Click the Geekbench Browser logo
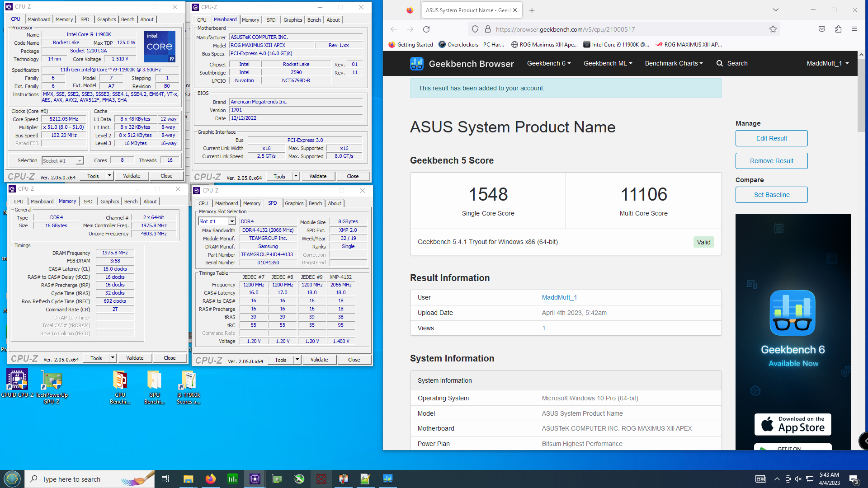The width and height of the screenshot is (868, 488). click(x=462, y=64)
